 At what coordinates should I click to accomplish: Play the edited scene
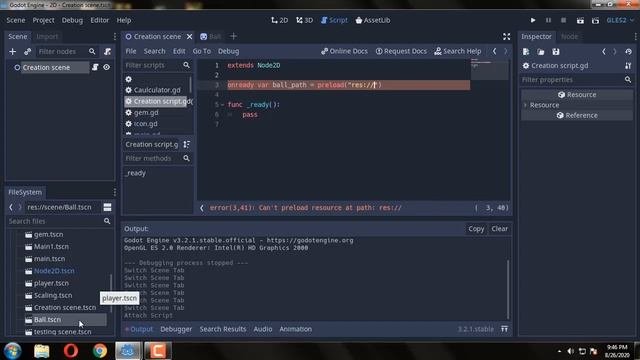(x=580, y=20)
